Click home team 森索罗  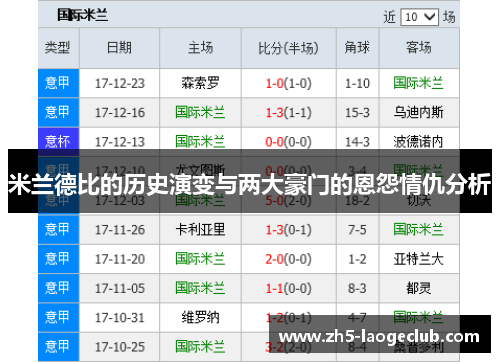point(200,83)
